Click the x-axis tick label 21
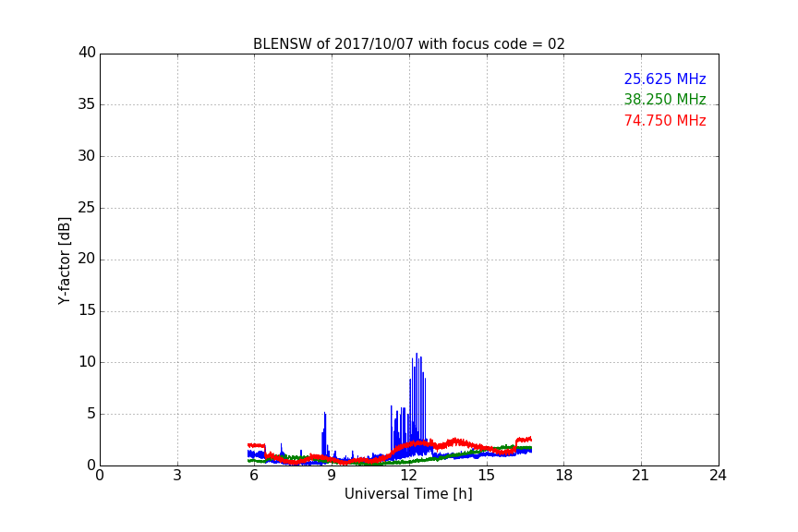798x532 pixels. click(x=641, y=476)
